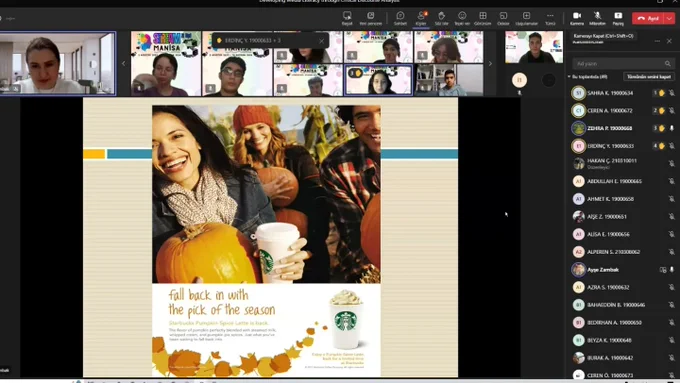Toggle HAKAN Ç.'s muted microphone icon

coord(672,164)
